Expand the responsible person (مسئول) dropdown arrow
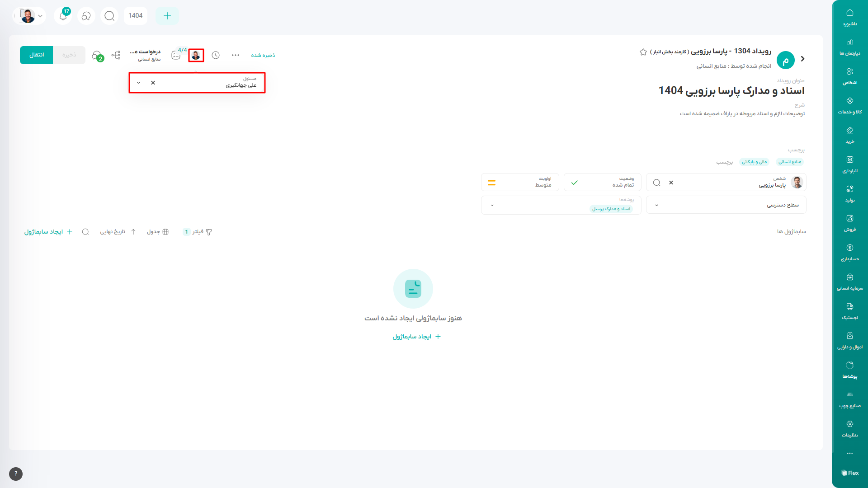Viewport: 868px width, 488px height. (138, 83)
